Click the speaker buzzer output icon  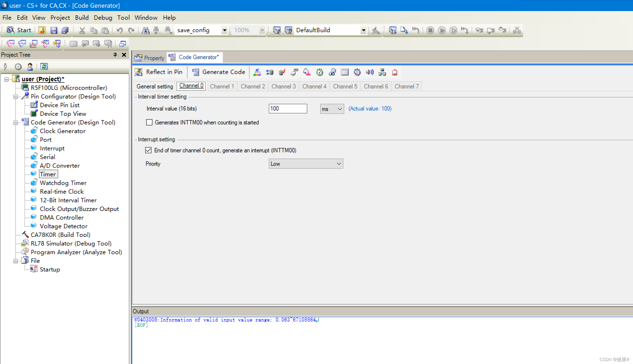pyautogui.click(x=370, y=73)
